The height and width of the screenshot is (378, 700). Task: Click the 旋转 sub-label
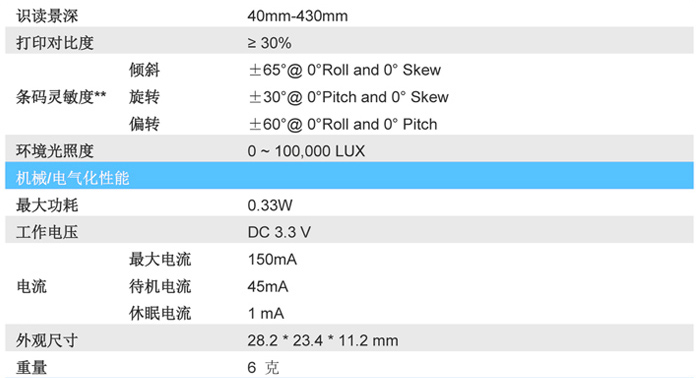pyautogui.click(x=144, y=97)
